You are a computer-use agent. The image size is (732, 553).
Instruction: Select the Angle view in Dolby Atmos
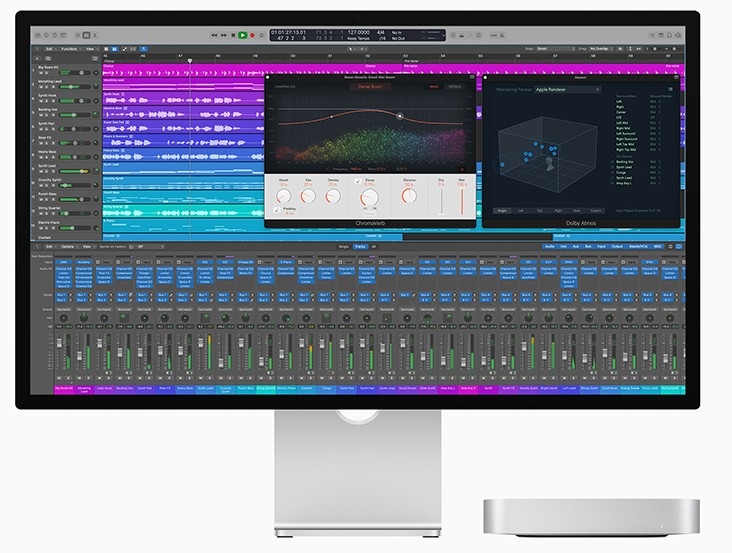[502, 211]
